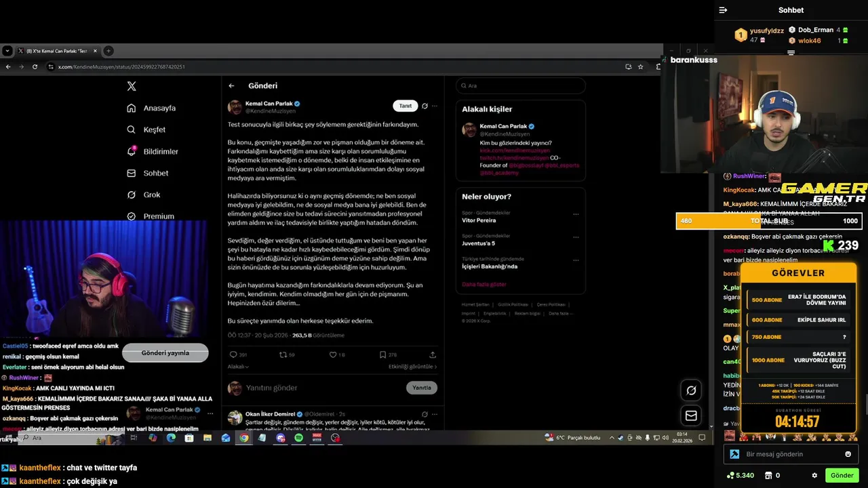Click the taskbar Ara search box

click(x=71, y=438)
